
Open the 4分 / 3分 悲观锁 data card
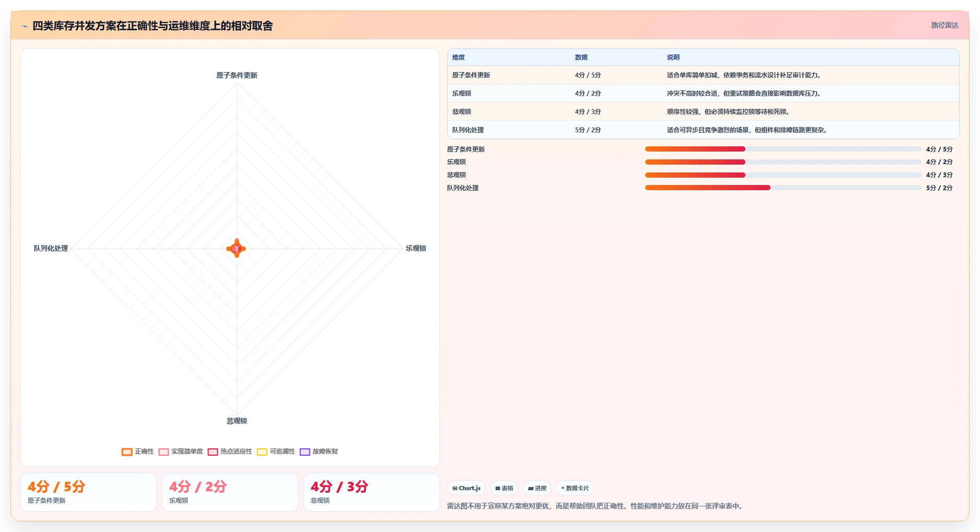(x=371, y=492)
